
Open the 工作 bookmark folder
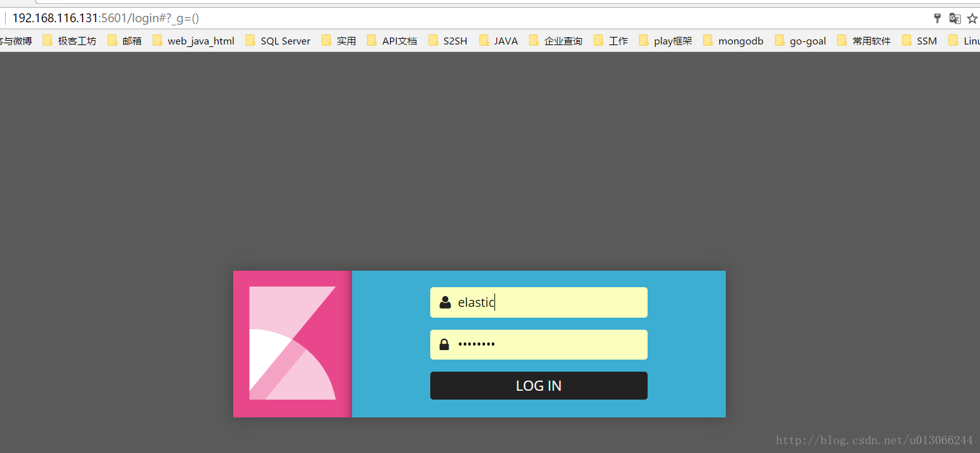click(x=611, y=41)
